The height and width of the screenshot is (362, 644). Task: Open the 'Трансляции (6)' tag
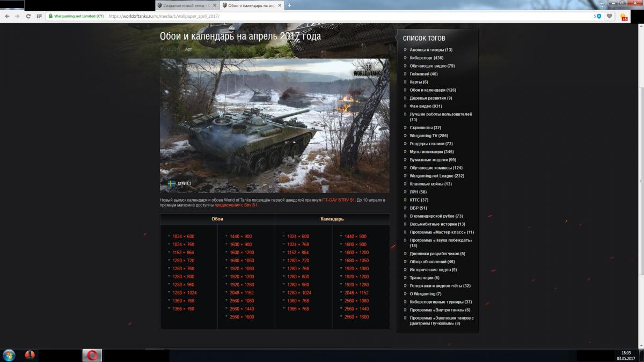(x=425, y=278)
